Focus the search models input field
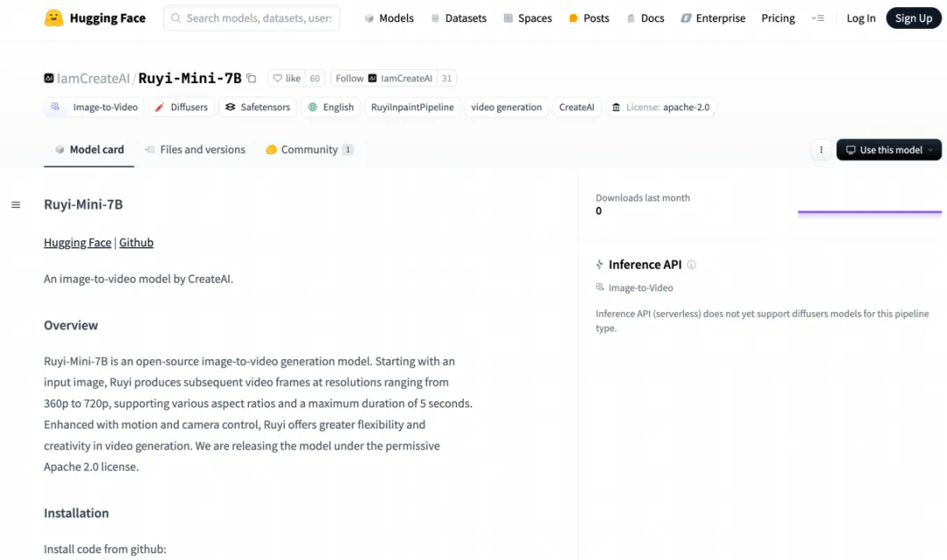 [x=258, y=18]
